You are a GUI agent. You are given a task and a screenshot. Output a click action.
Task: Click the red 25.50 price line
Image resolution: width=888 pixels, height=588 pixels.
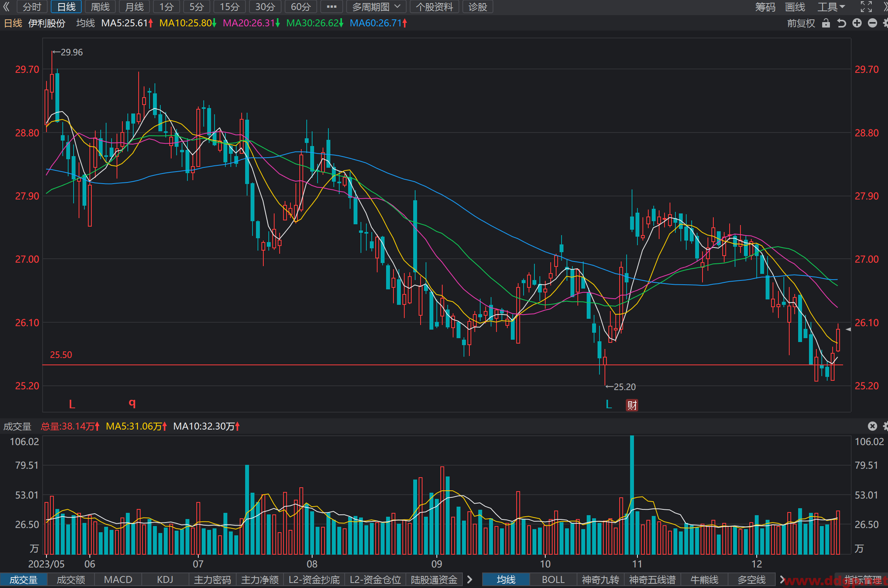(x=442, y=365)
